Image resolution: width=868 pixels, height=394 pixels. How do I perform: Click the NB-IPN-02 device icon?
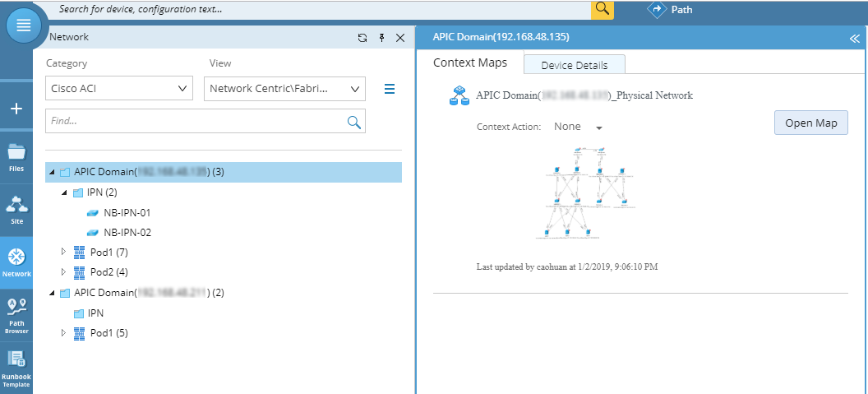tap(92, 233)
